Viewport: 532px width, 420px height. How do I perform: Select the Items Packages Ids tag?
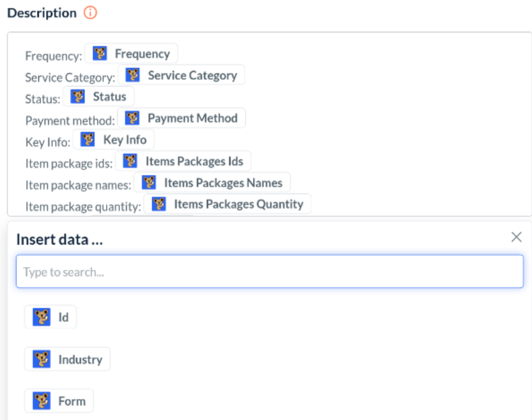(x=183, y=161)
